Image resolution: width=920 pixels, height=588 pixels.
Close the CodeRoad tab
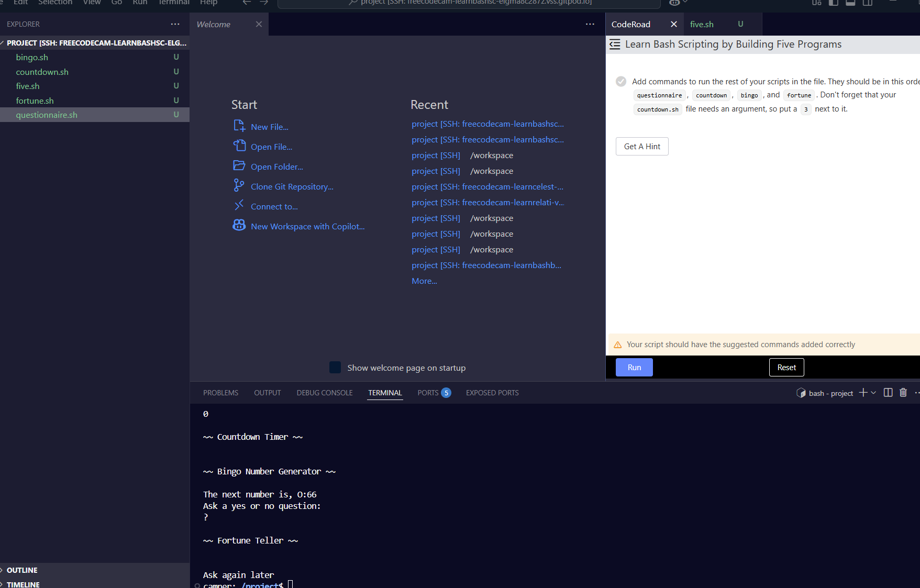pyautogui.click(x=674, y=24)
